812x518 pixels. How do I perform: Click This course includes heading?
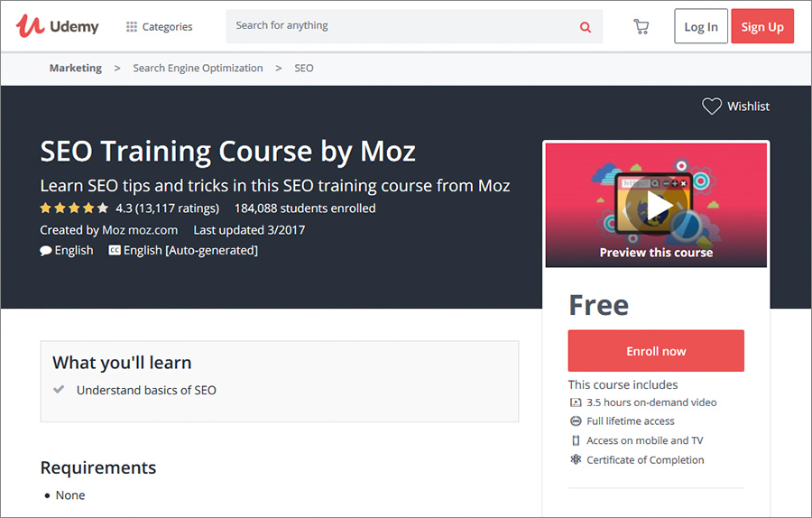click(623, 384)
